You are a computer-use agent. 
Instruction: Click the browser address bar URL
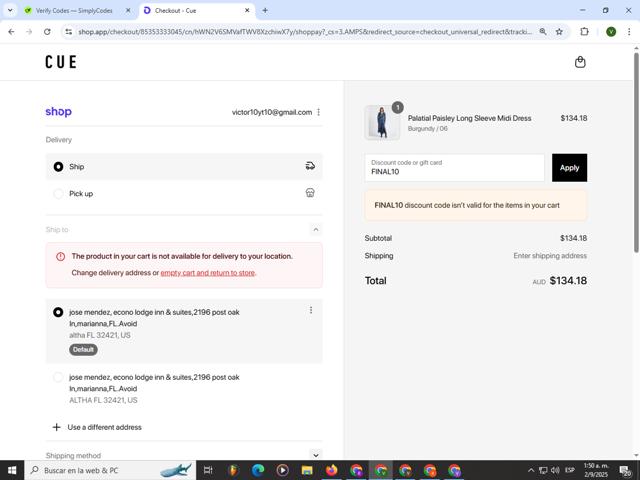[305, 32]
